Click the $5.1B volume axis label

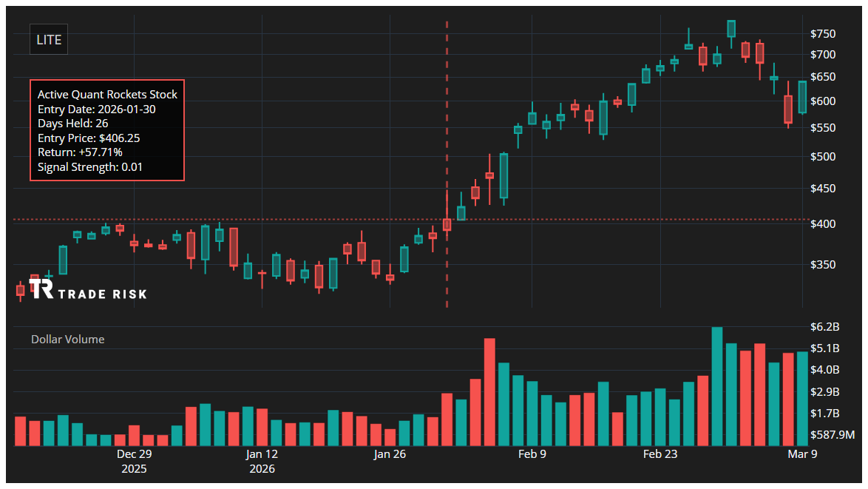825,348
